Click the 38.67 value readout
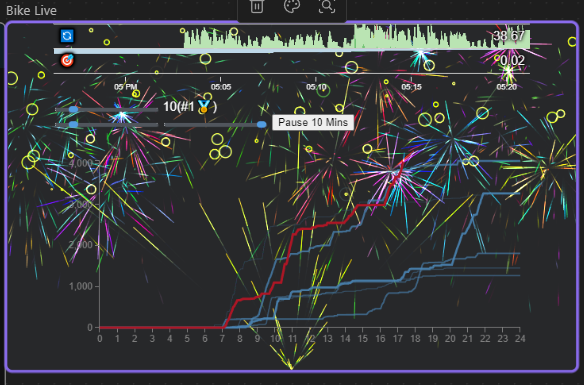Screen dimensions: 584x385 click(509, 36)
